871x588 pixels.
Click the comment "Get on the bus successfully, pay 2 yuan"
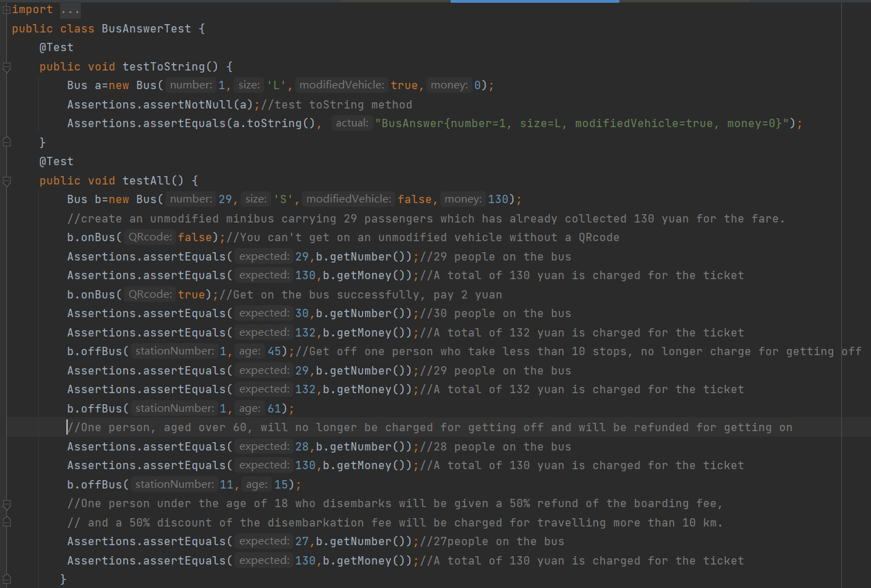point(360,294)
